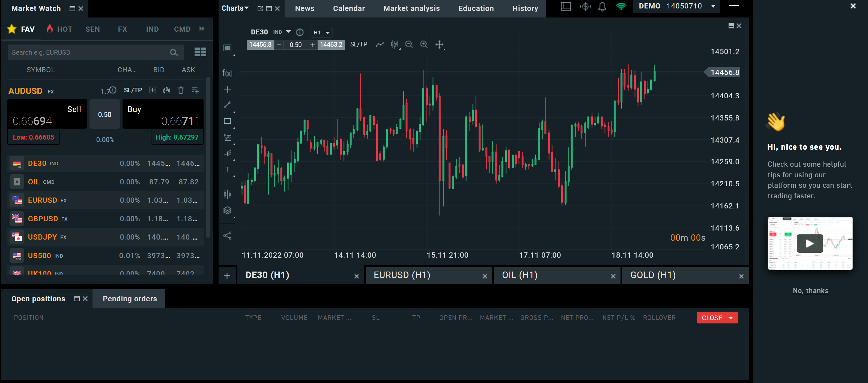This screenshot has width=868, height=383.
Task: Sell AUDUSD at 0.66694
Action: click(47, 114)
